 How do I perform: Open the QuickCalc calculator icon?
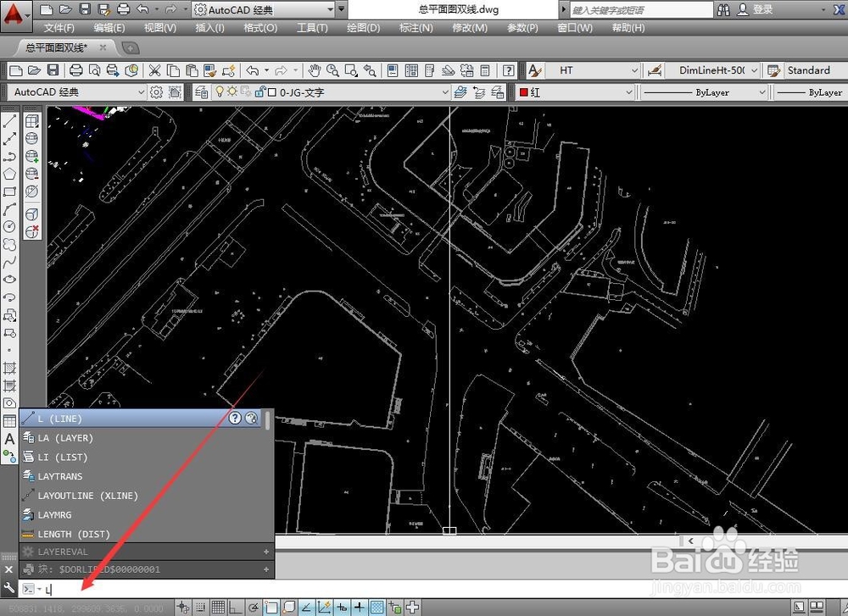click(485, 70)
